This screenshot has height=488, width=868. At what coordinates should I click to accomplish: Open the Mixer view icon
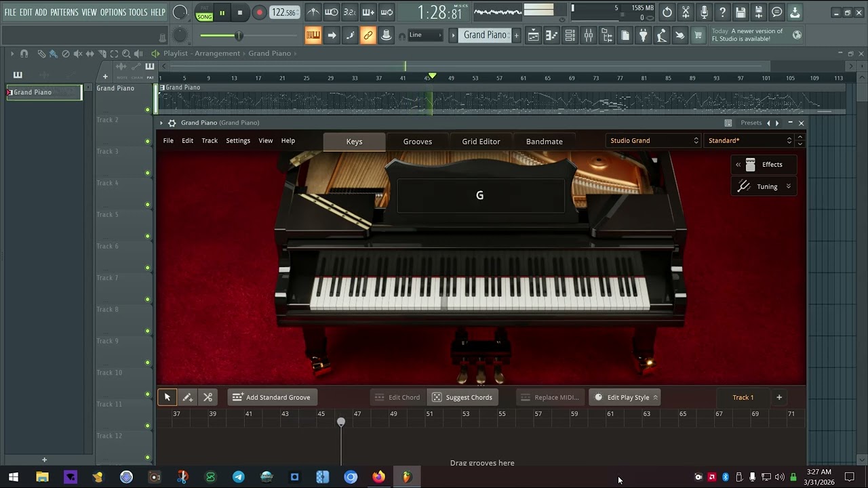tap(589, 35)
